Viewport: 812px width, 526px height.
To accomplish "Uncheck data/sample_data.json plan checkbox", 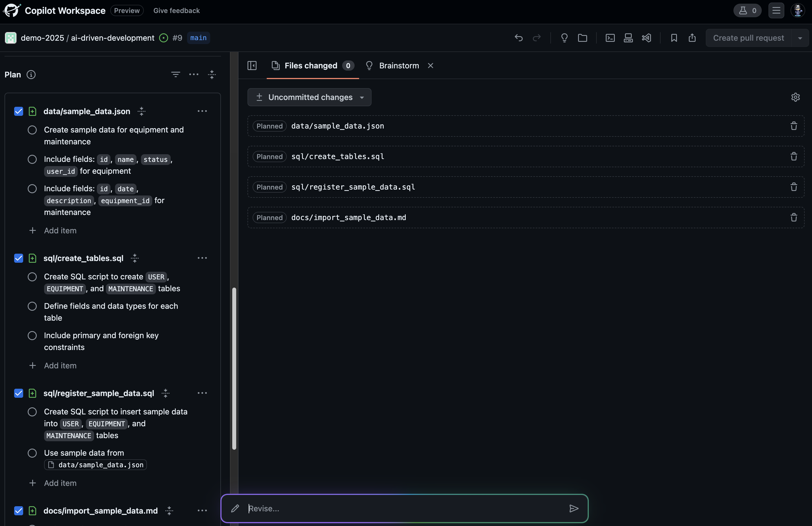I will pos(18,112).
